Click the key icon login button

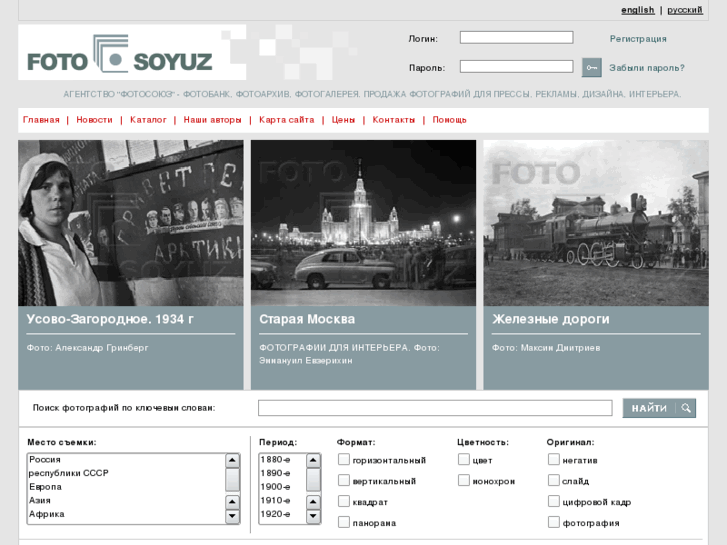tap(592, 68)
